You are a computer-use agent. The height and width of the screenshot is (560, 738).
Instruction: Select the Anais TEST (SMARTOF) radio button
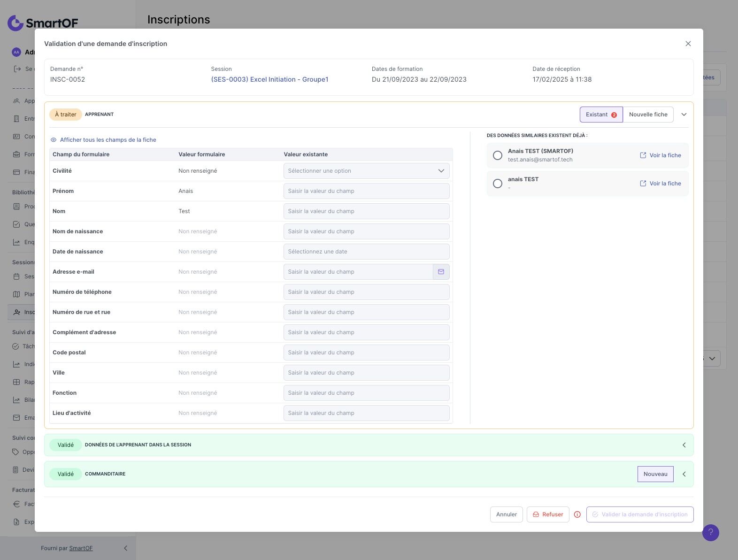point(498,155)
